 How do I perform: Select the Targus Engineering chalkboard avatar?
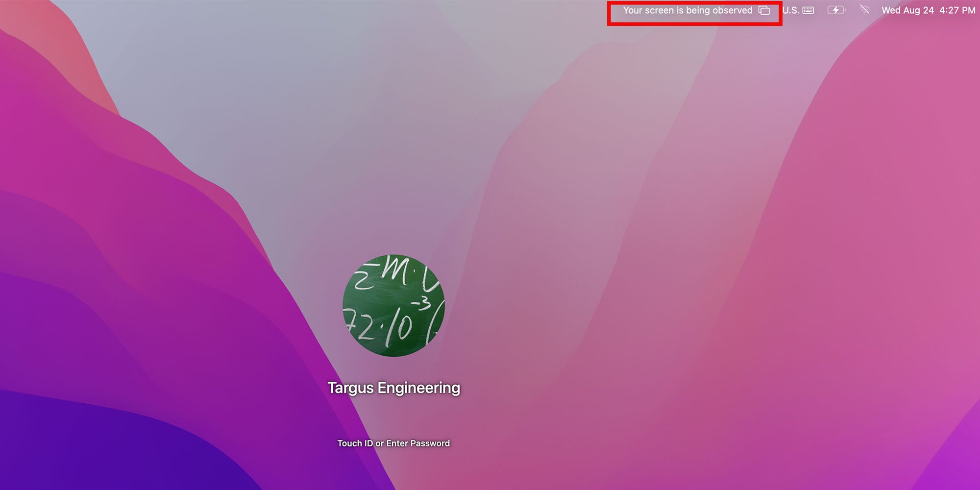(393, 305)
